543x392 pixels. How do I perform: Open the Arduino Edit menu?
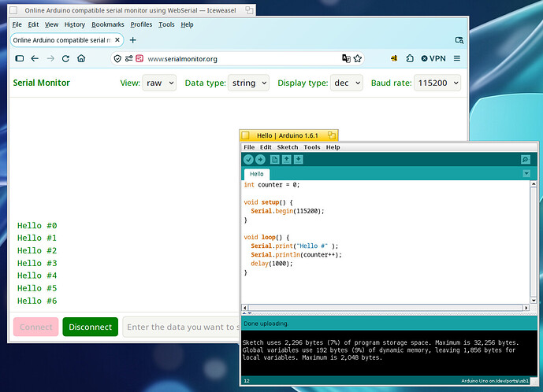click(x=266, y=147)
